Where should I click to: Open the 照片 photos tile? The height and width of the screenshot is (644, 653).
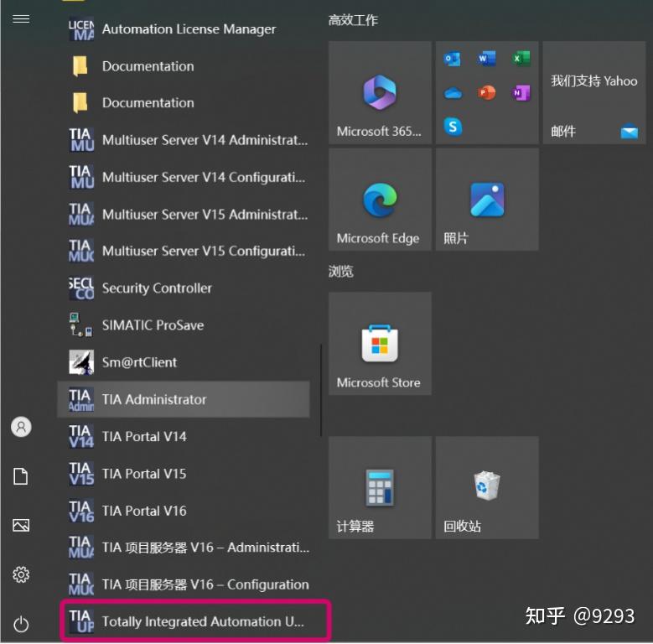[487, 199]
